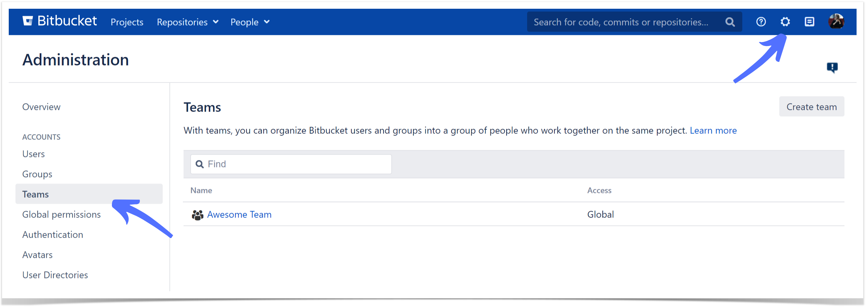Open the user profile avatar

tap(836, 22)
